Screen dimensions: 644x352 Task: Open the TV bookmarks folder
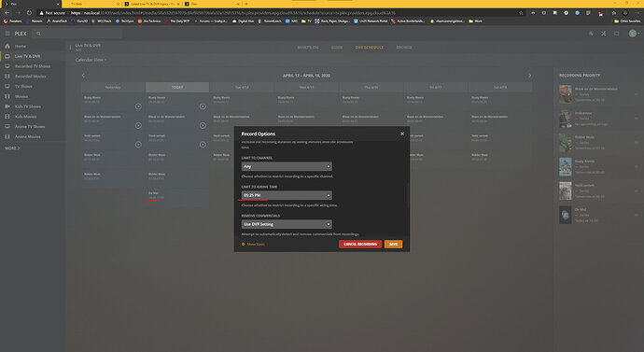coord(306,21)
